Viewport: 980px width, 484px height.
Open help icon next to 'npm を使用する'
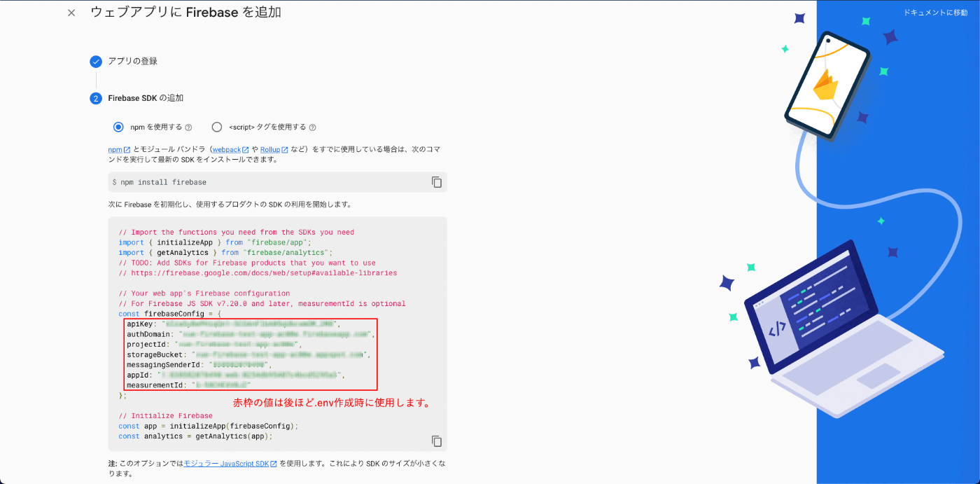[188, 127]
